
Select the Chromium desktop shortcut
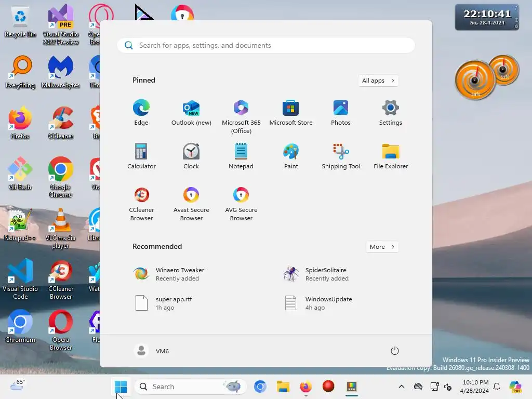pyautogui.click(x=20, y=326)
